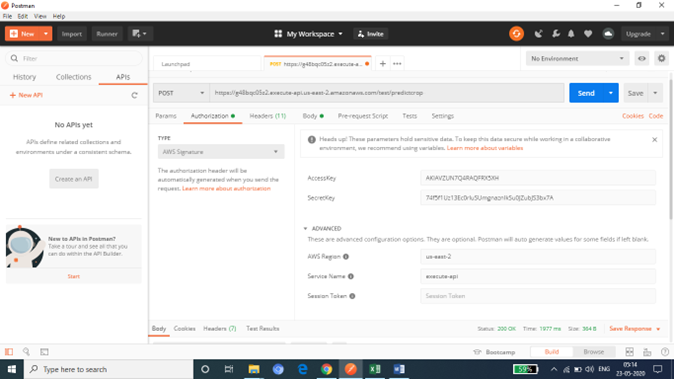Click the Import button
This screenshot has width=674, height=379.
pos(71,34)
